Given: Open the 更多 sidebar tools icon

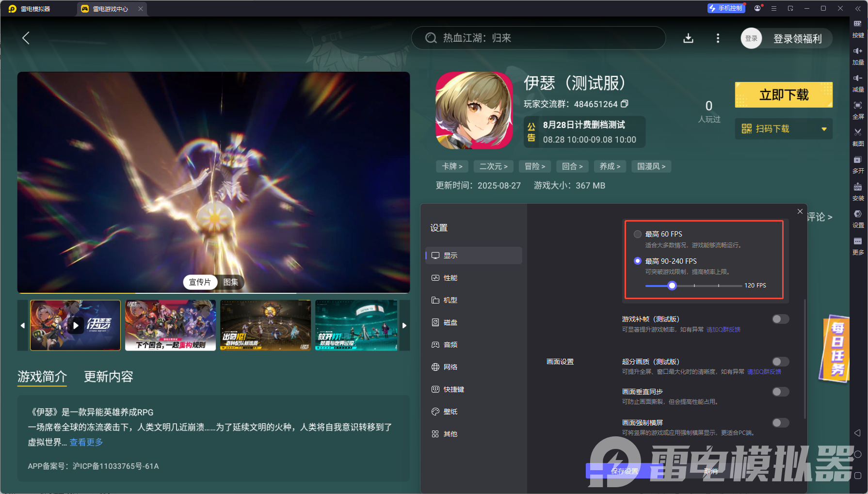Looking at the screenshot, I should coord(858,246).
